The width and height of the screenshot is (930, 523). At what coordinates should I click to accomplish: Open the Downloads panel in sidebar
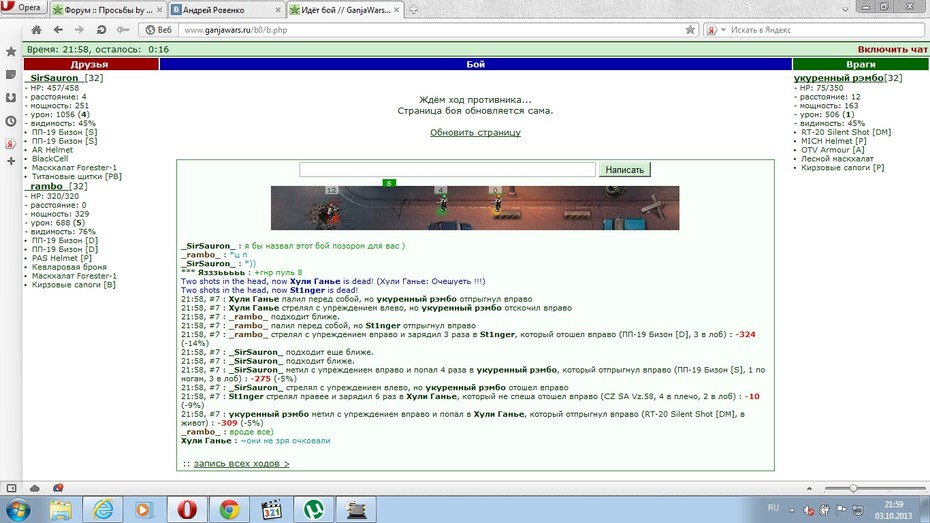pyautogui.click(x=11, y=97)
